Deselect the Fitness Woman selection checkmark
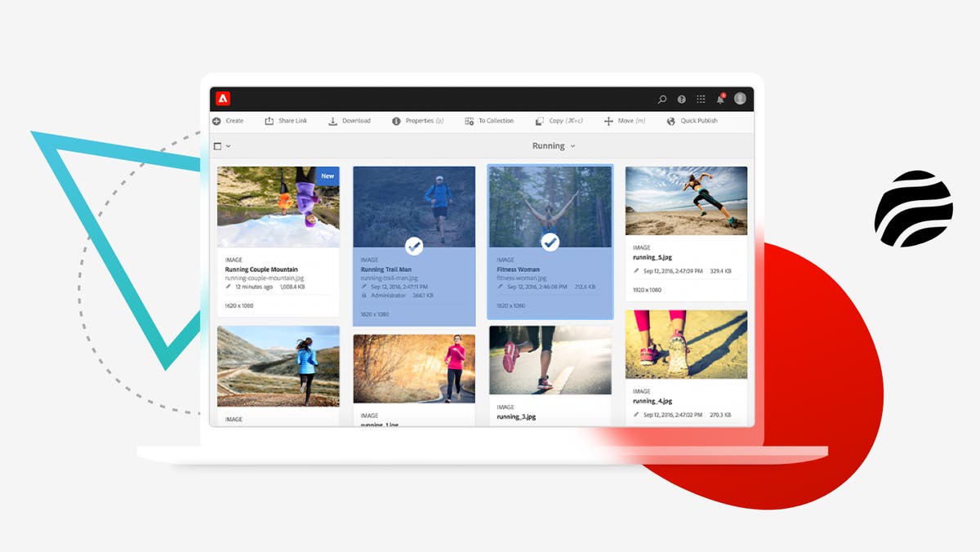Viewport: 980px width, 552px height. (x=549, y=243)
